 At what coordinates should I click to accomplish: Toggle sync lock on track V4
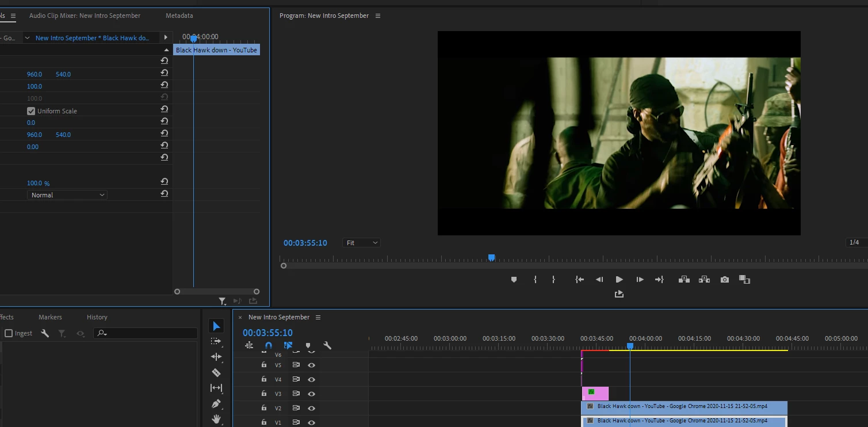296,379
